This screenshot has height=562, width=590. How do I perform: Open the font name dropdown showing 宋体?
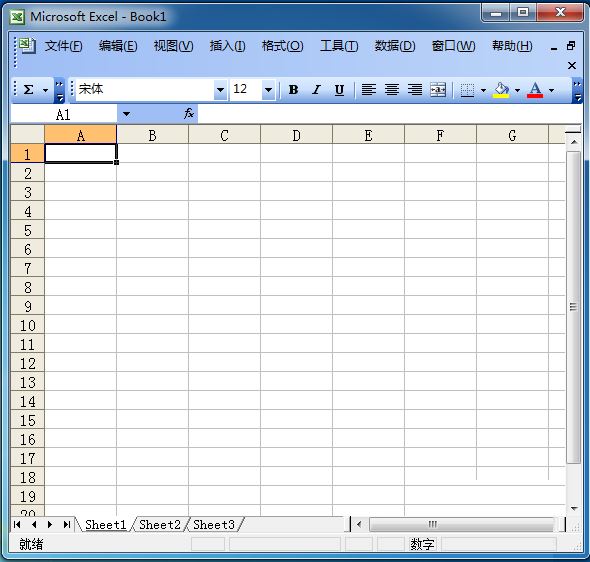[x=220, y=90]
